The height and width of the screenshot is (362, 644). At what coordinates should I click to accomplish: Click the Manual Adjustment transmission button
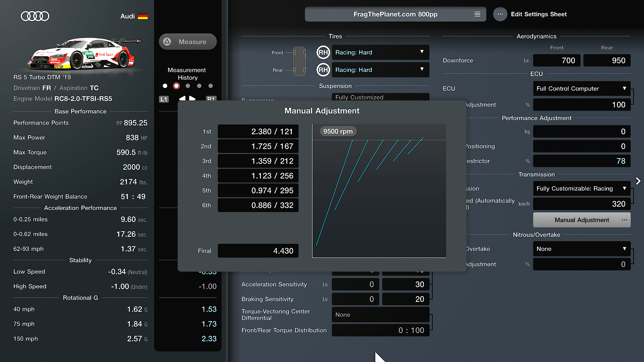582,220
